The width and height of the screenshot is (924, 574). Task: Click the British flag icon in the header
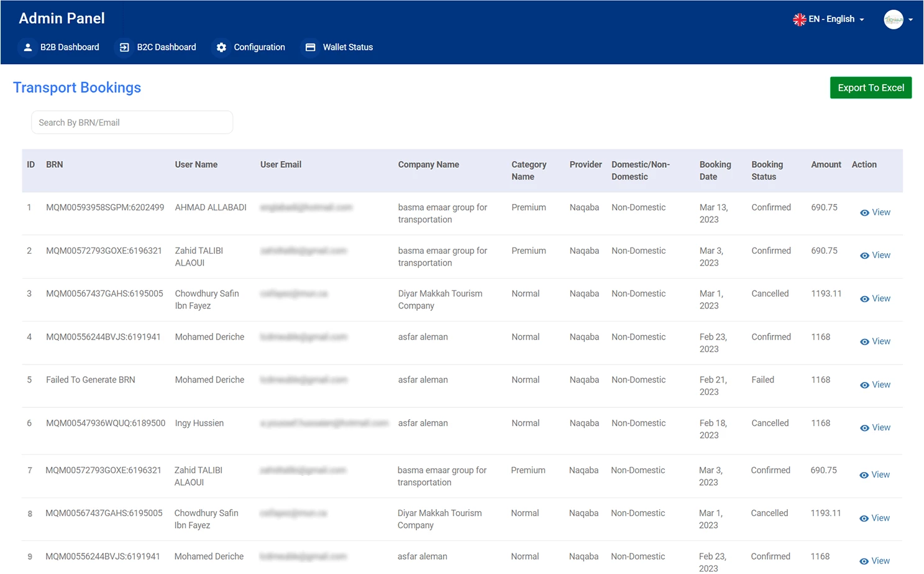[799, 19]
